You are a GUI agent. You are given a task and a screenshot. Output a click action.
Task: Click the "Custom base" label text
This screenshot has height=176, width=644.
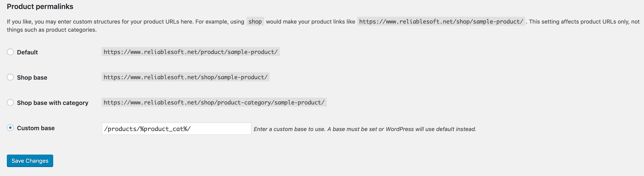[36, 128]
